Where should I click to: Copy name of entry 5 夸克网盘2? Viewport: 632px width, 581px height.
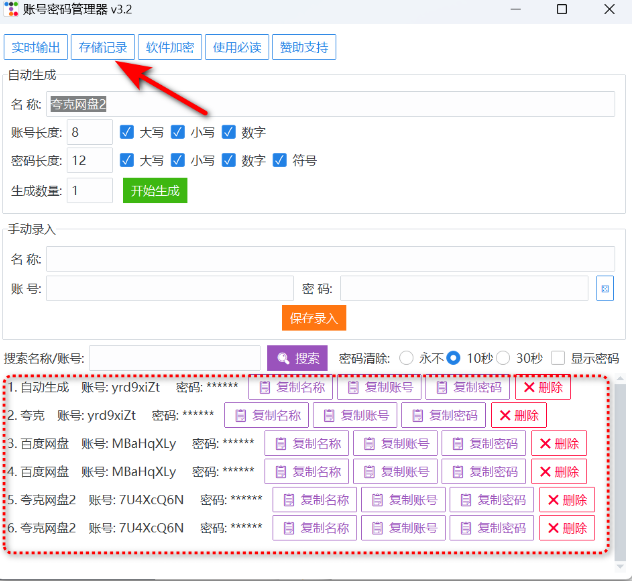314,500
